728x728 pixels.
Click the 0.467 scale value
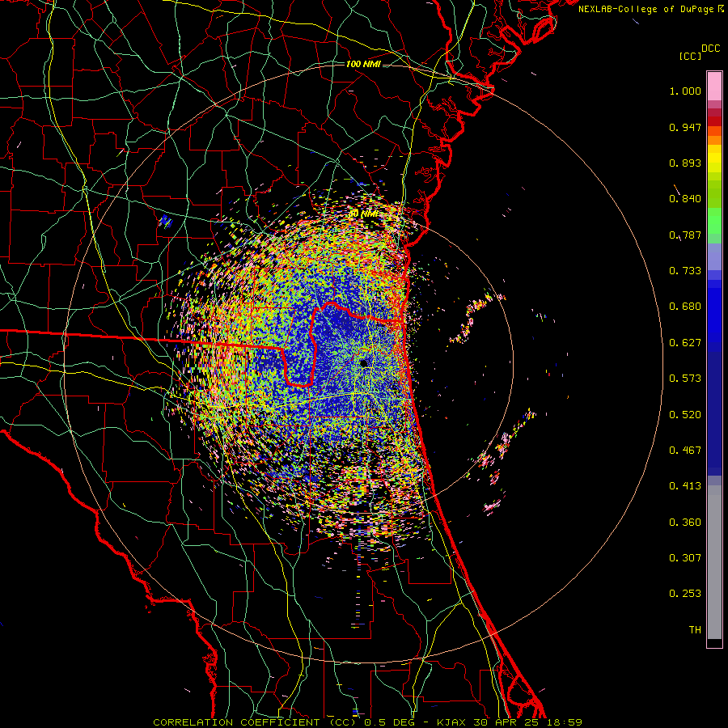[685, 451]
